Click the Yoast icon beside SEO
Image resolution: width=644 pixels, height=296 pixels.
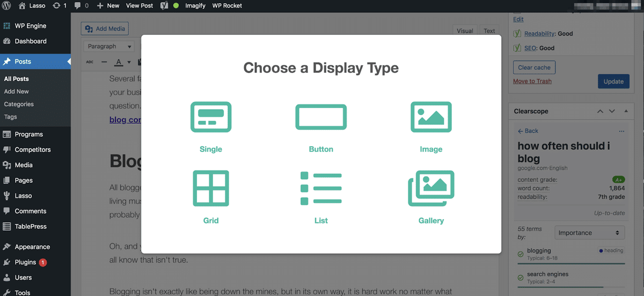(517, 48)
